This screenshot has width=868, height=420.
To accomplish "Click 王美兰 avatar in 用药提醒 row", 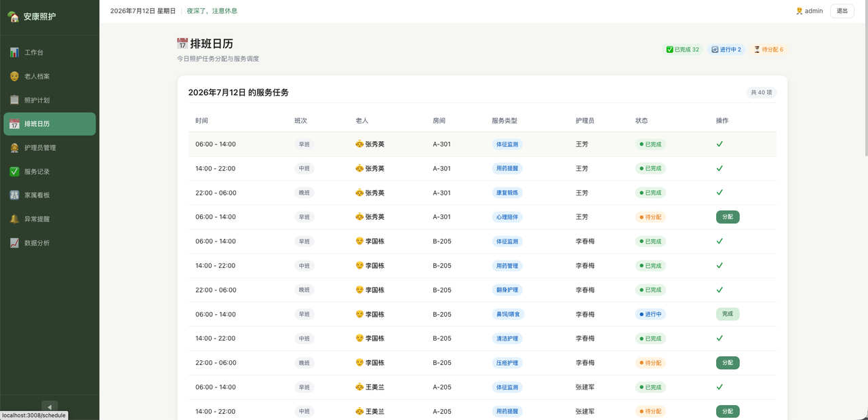I will tap(359, 411).
